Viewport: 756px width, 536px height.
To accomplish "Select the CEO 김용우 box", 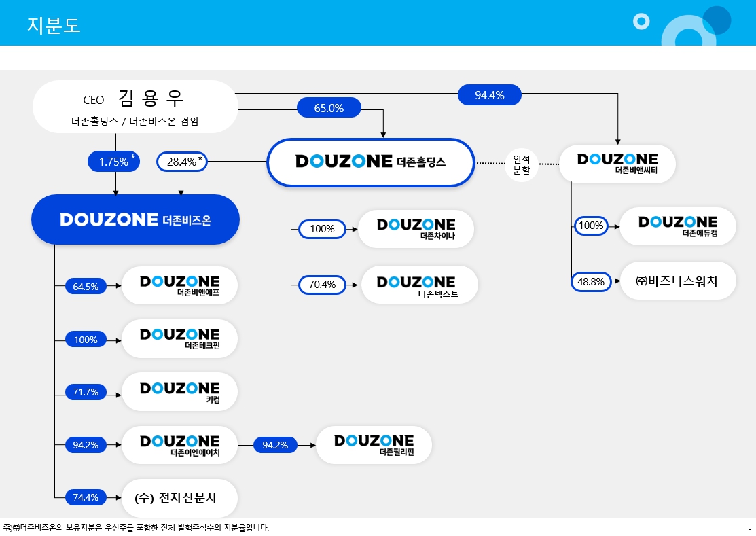I will (x=135, y=107).
